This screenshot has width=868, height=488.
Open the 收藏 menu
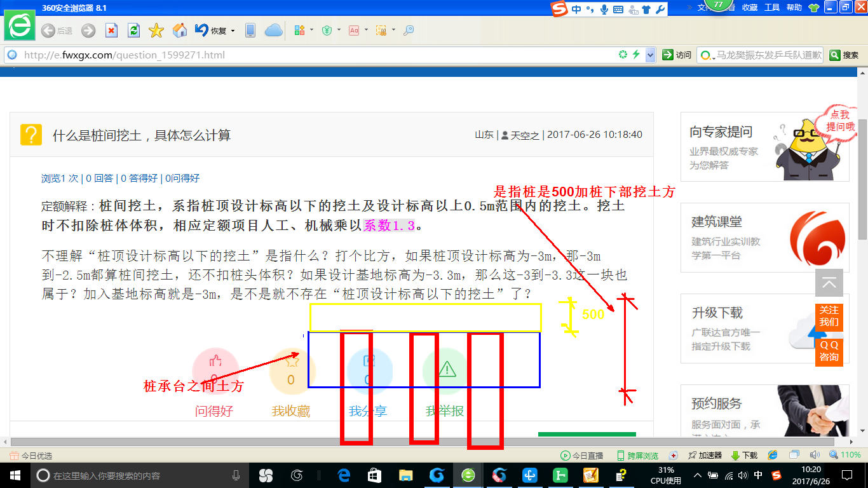click(x=750, y=8)
